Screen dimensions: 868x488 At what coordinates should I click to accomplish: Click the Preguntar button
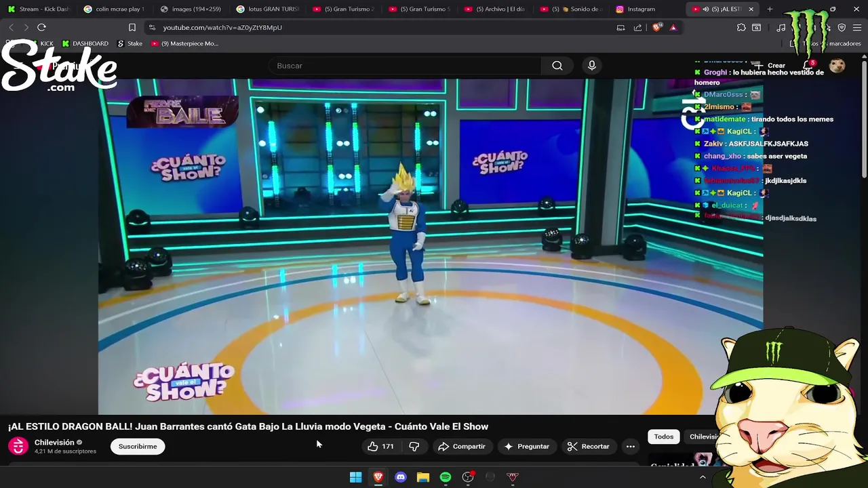point(527,446)
